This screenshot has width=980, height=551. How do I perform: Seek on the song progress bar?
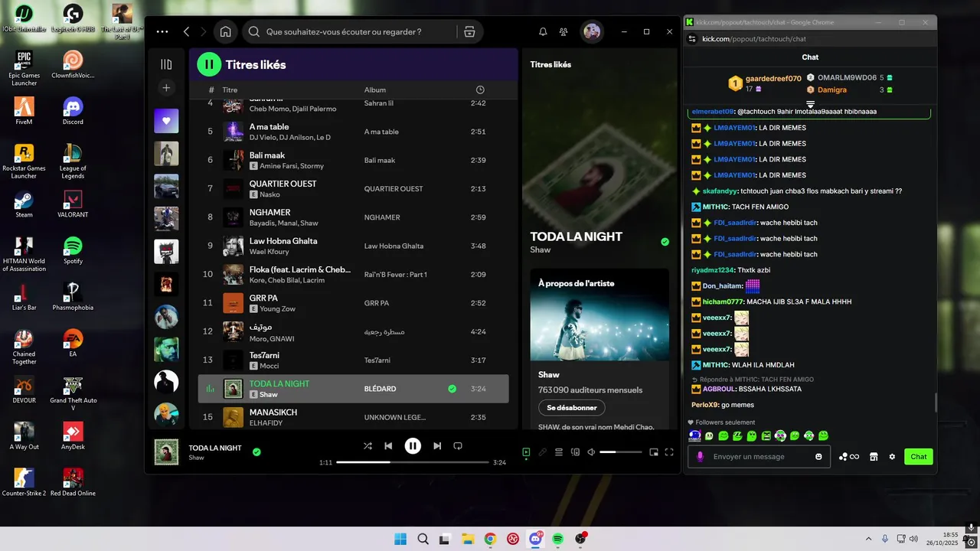point(413,462)
